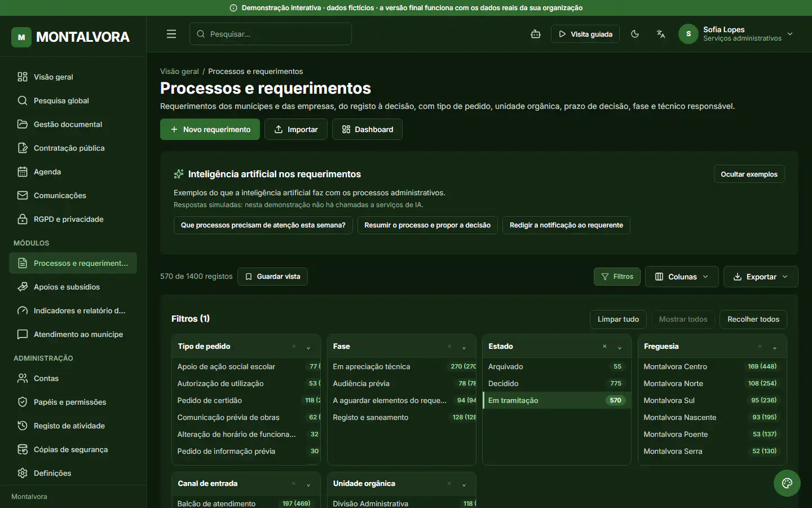
Task: Collapse the Canal de entrada panel
Action: (x=308, y=484)
